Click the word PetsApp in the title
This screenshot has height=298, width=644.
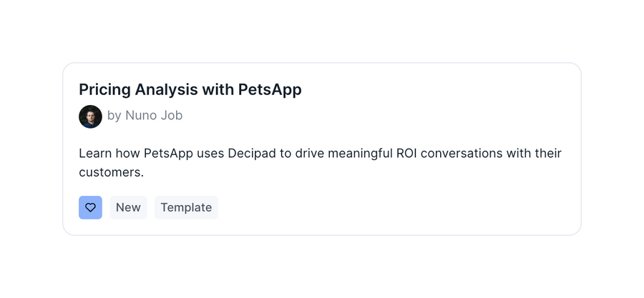pos(270,90)
